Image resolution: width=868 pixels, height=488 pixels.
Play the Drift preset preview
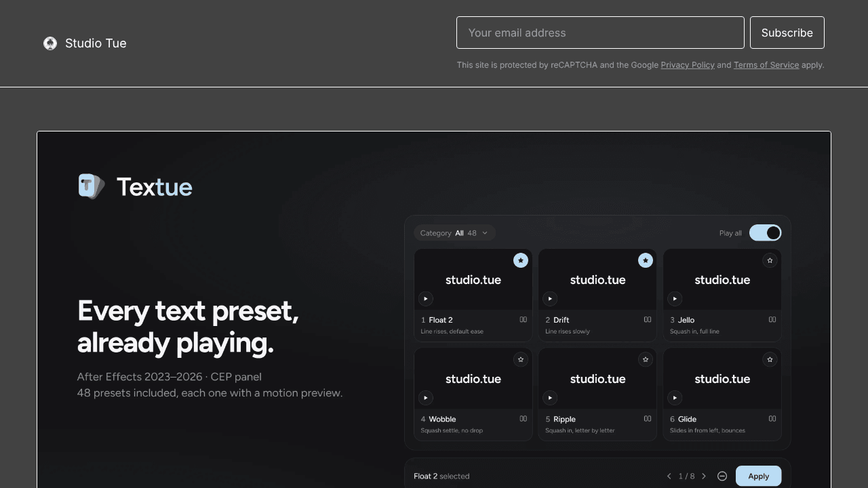tap(551, 298)
